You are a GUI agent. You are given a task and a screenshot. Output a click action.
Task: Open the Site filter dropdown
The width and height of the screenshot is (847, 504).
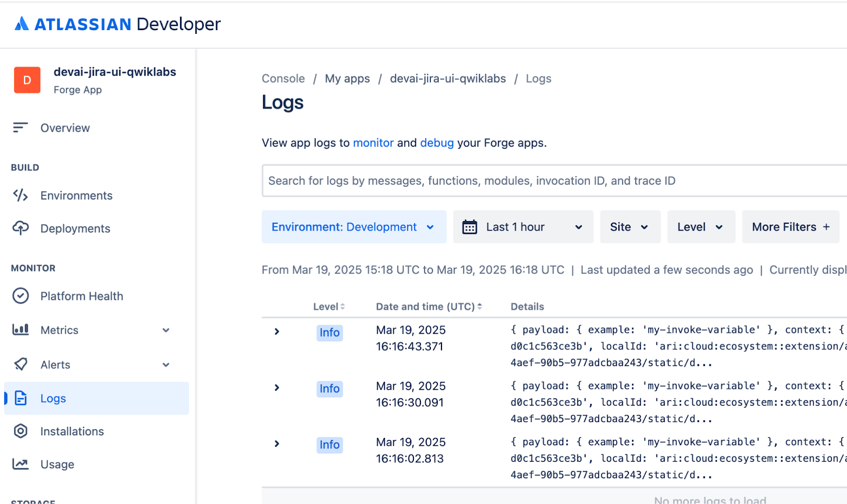(629, 227)
